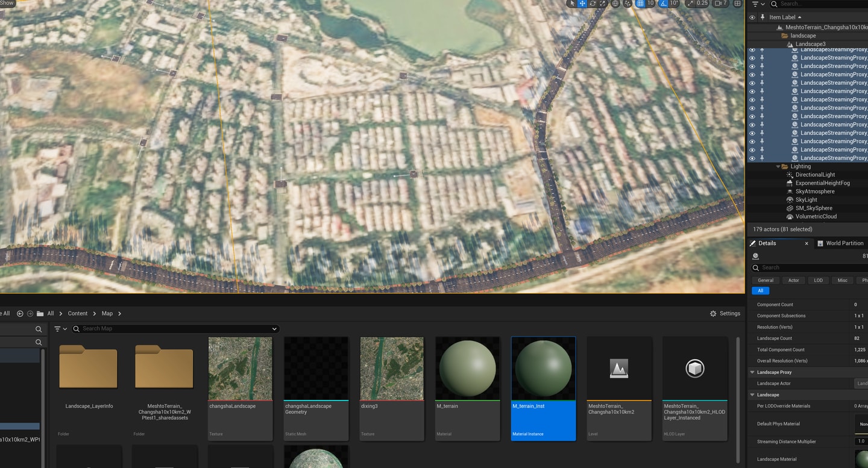Select the M_terrain material asset
The height and width of the screenshot is (468, 868).
[x=468, y=388]
